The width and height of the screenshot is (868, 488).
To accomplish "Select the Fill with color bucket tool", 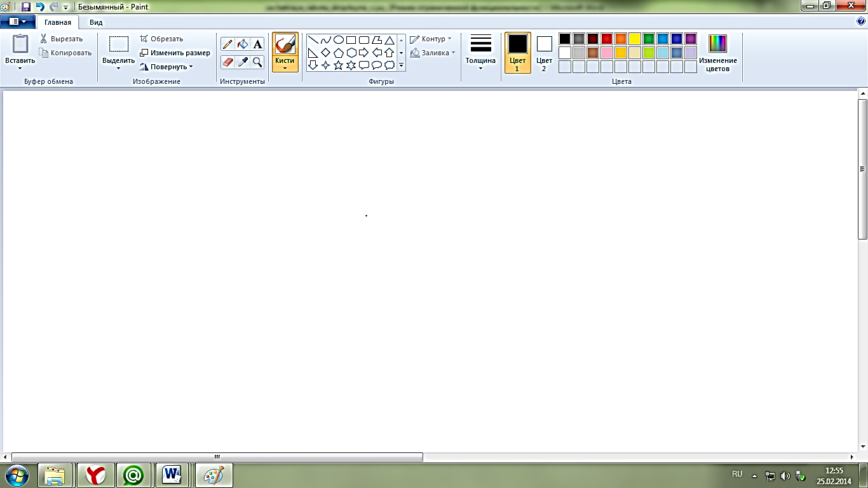I will pos(243,44).
